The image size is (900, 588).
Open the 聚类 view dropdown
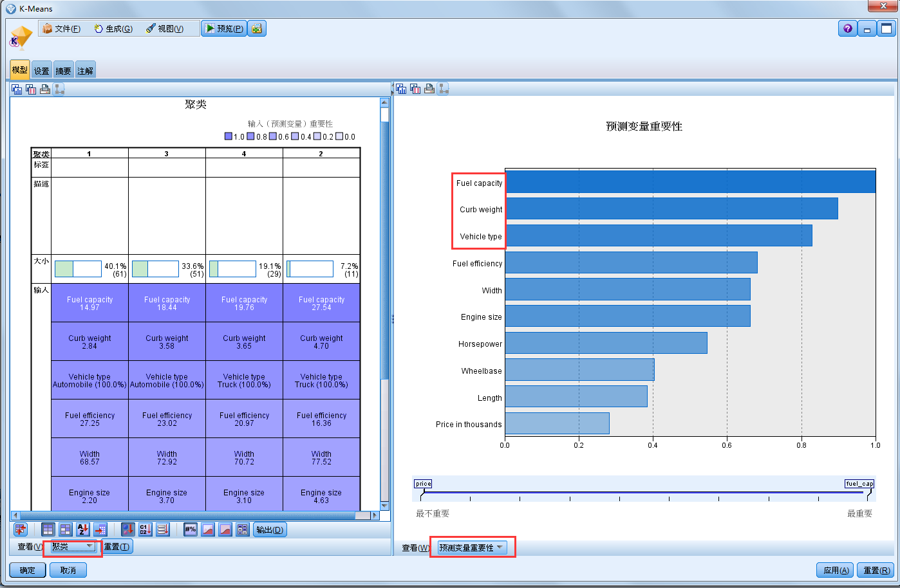coord(73,547)
